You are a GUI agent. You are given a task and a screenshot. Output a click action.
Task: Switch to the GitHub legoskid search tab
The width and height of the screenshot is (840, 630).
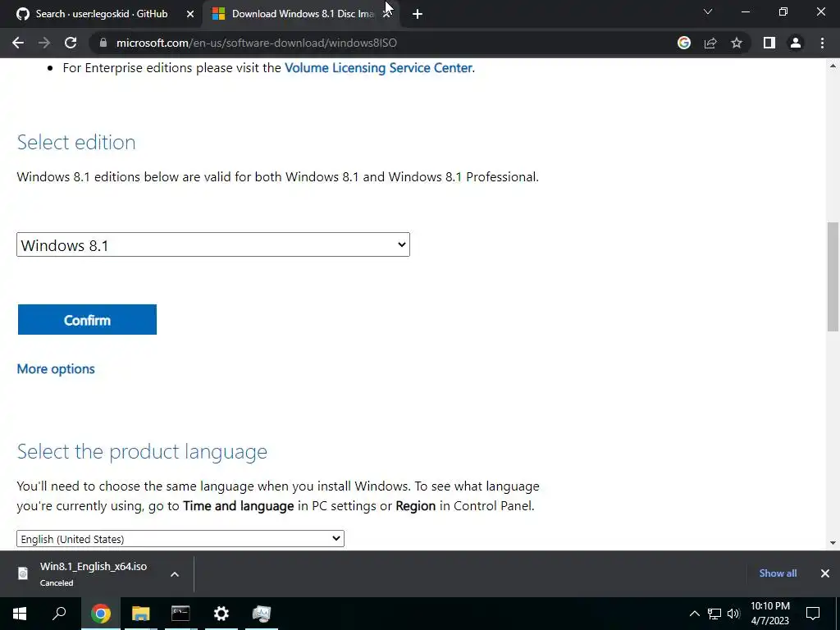click(x=102, y=14)
